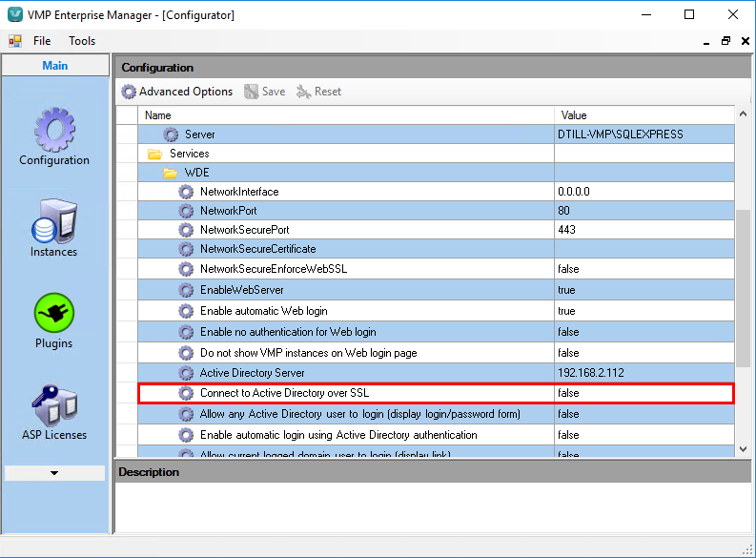This screenshot has height=558, width=756.
Task: Click the gear icon beside NetworkSecurePort
Action: (186, 230)
